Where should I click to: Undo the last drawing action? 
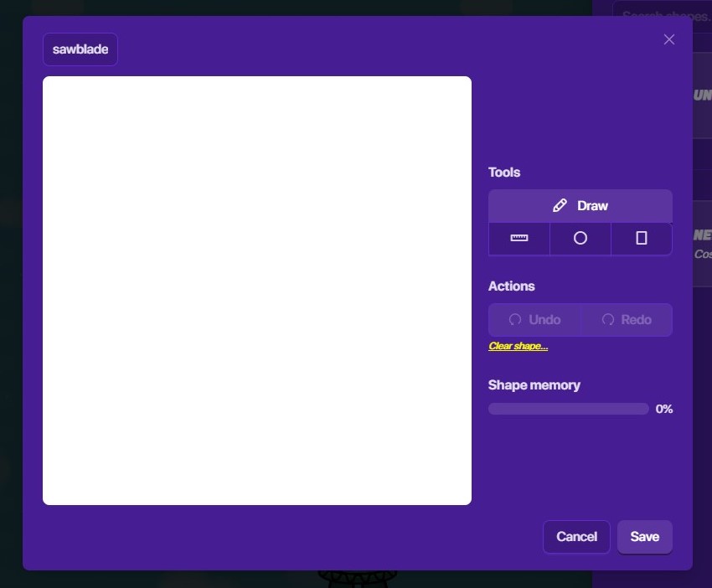coord(534,320)
